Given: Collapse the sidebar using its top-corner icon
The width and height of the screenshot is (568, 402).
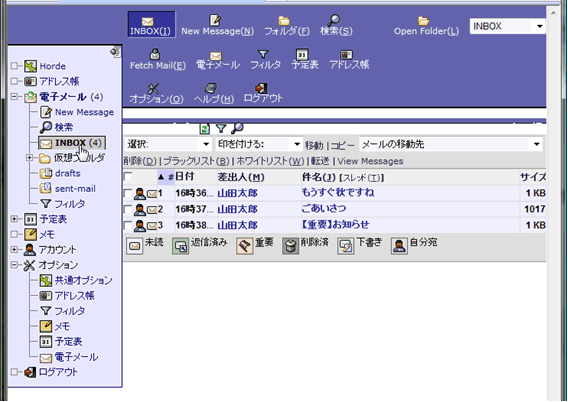Looking at the screenshot, I should click(115, 52).
